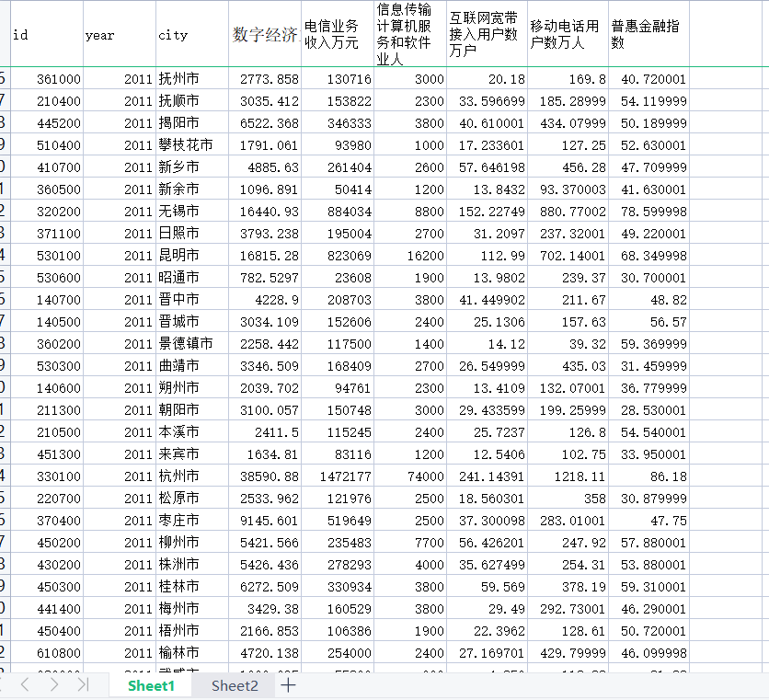
Task: Click city cell 景德镇市
Action: (192, 343)
